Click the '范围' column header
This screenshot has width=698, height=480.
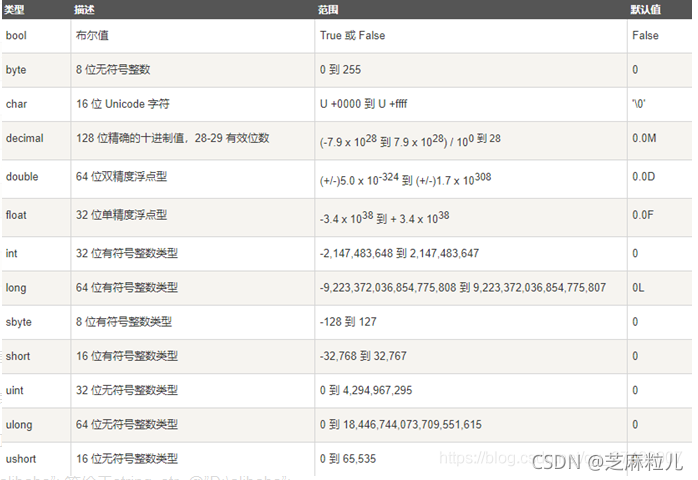click(x=328, y=9)
